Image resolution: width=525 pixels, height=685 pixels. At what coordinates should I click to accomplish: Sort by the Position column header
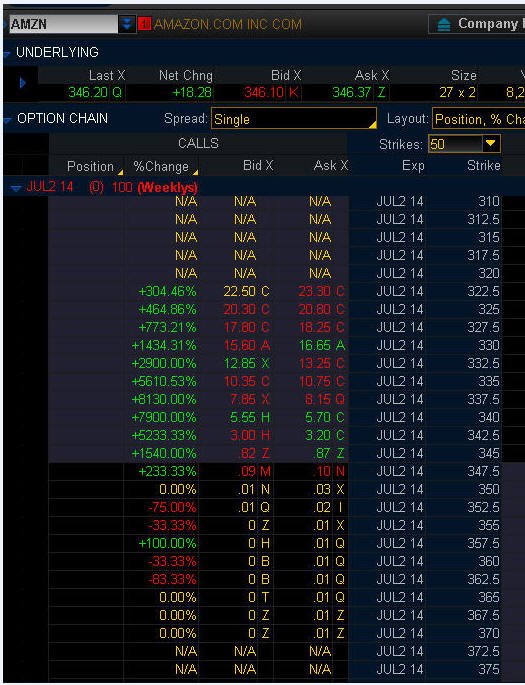(90, 166)
